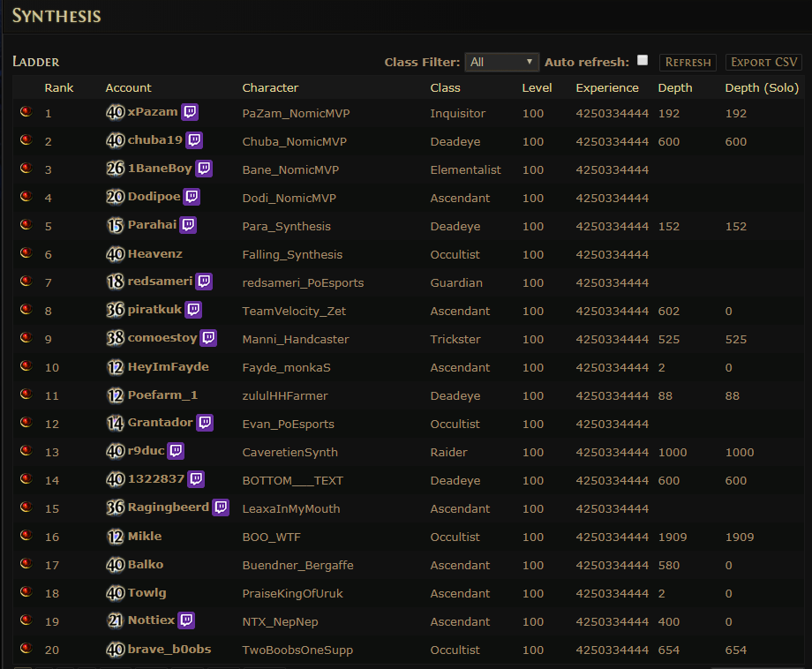Click the Elementalist class cell
Image resolution: width=812 pixels, height=669 pixels.
point(465,169)
